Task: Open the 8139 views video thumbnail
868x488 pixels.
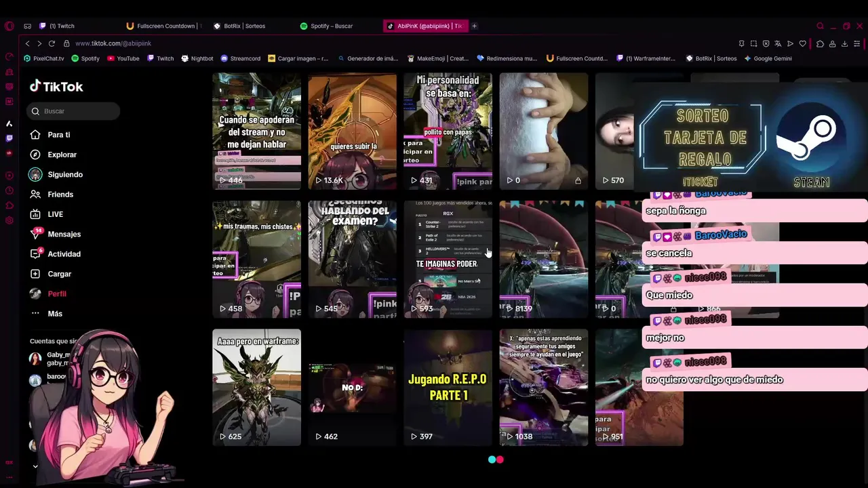Action: coord(544,259)
